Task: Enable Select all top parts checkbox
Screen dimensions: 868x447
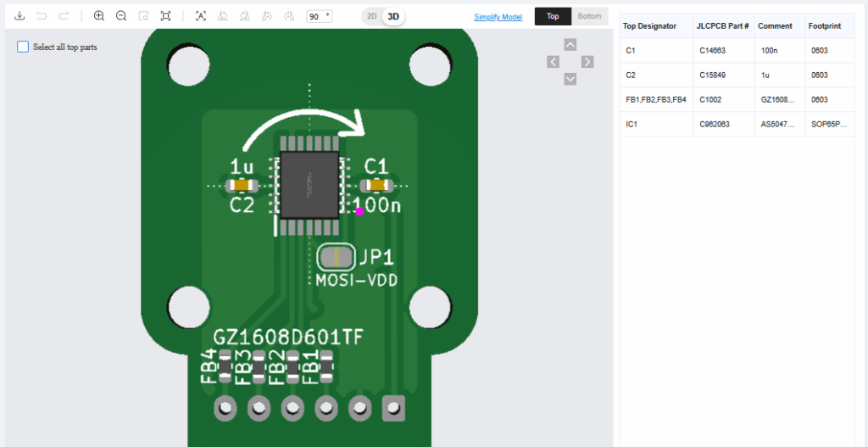Action: [23, 47]
